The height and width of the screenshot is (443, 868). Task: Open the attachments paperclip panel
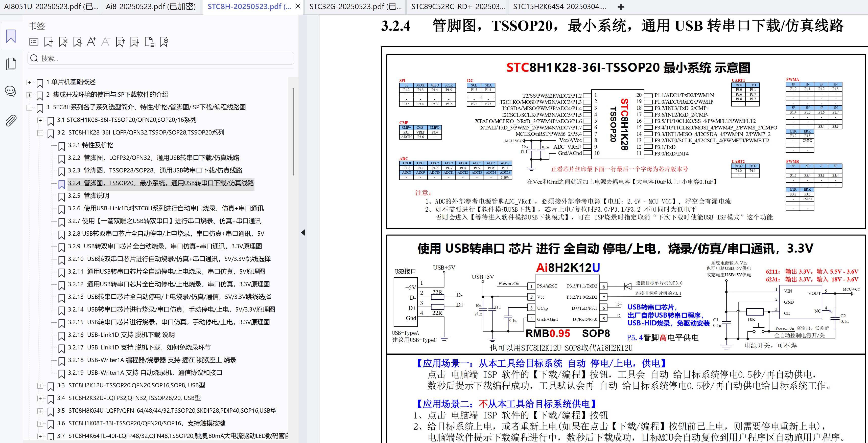pos(11,120)
